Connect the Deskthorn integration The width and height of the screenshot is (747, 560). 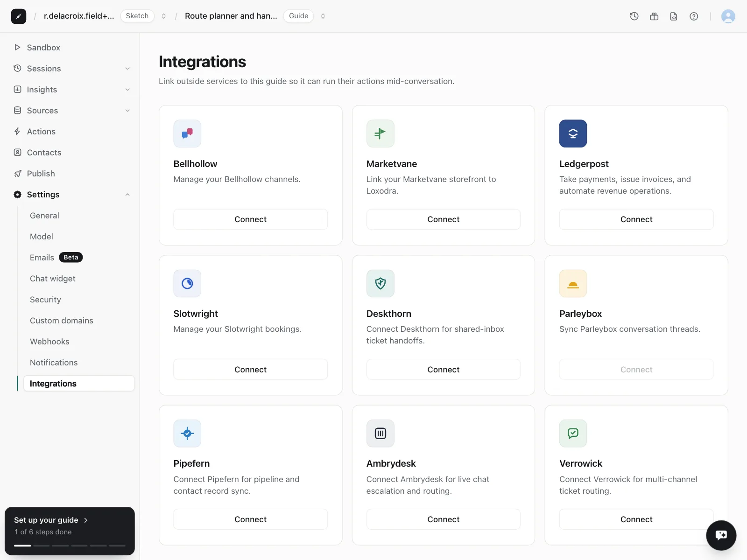pyautogui.click(x=443, y=369)
